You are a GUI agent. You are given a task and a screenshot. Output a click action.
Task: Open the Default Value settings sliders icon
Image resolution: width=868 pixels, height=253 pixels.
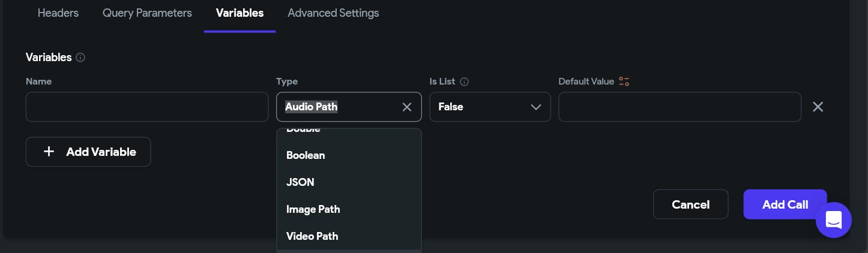point(624,82)
